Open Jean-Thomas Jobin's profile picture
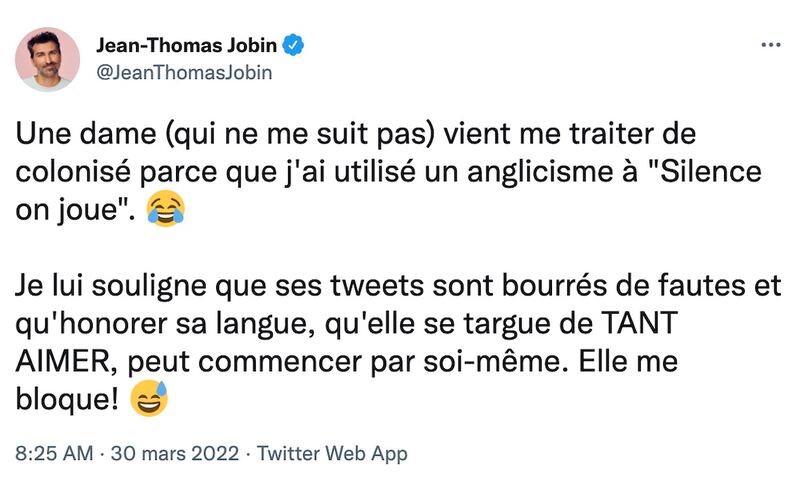 (x=47, y=59)
